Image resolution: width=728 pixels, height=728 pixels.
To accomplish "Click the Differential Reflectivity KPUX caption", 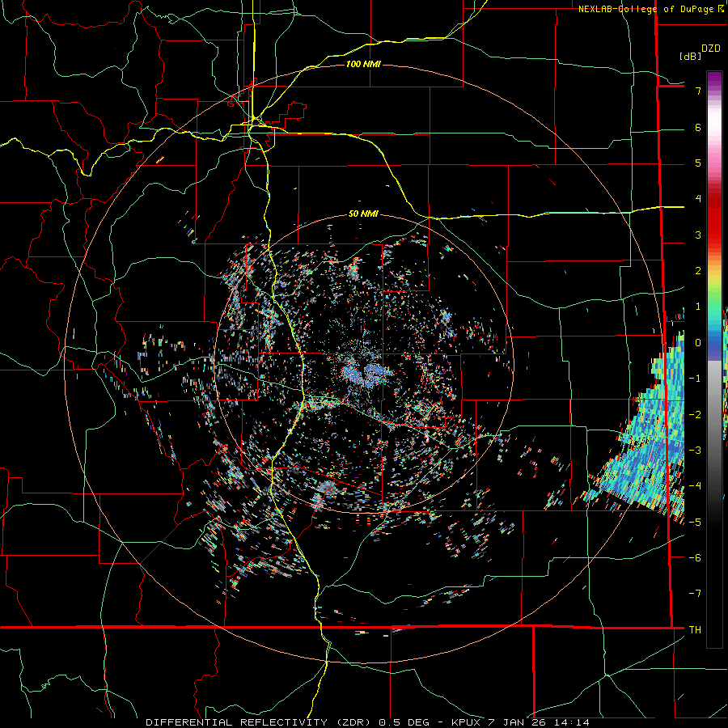I will (x=368, y=722).
